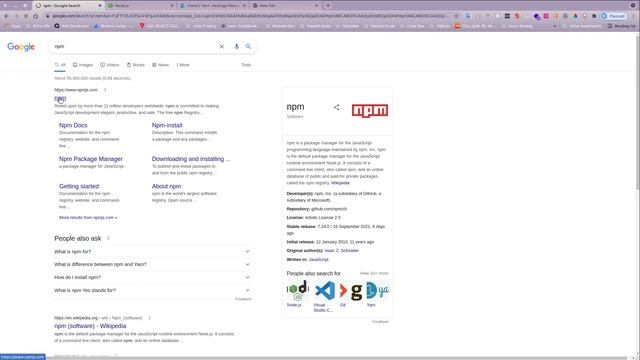
Task: Send Feedback under People also ask
Action: pos(243,299)
